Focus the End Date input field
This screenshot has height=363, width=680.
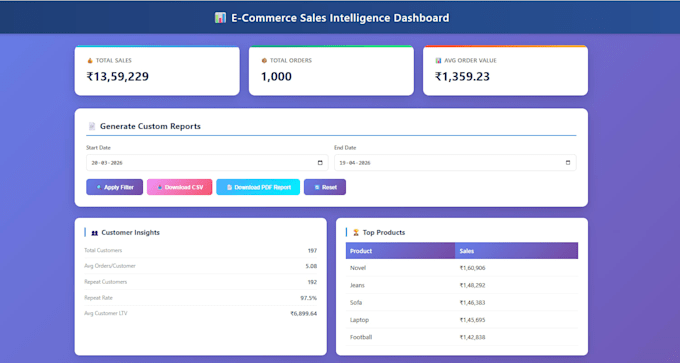tap(455, 163)
